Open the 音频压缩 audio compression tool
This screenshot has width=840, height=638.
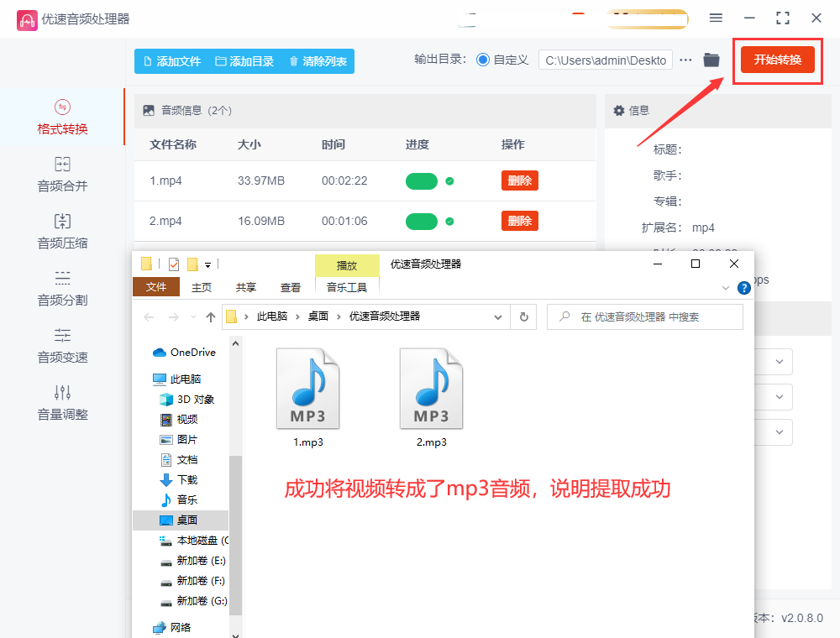(62, 232)
